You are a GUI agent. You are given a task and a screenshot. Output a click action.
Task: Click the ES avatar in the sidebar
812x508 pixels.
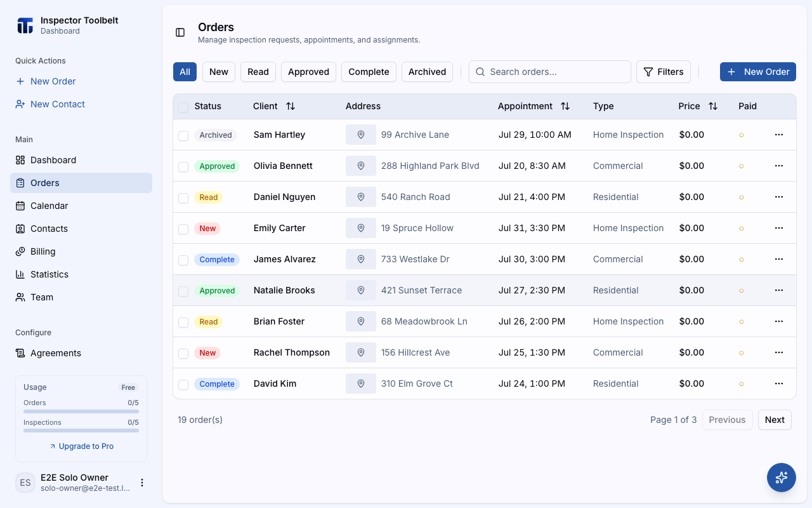[25, 483]
